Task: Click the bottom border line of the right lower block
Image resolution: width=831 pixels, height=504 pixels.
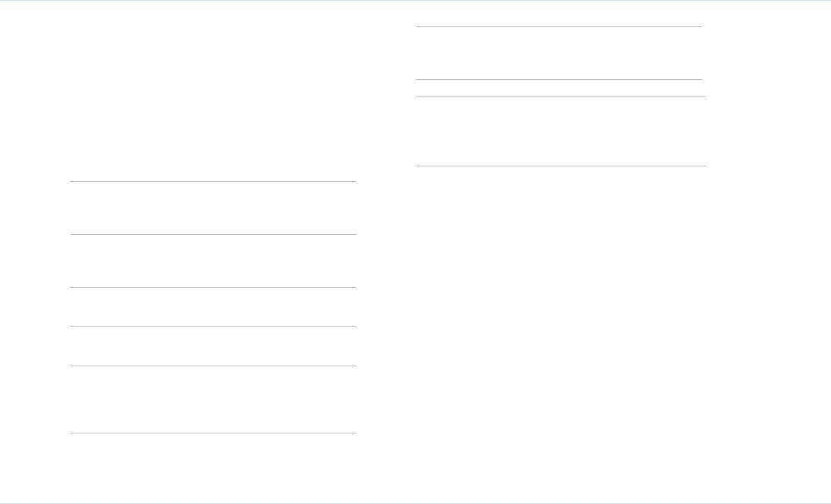Action: coord(561,166)
